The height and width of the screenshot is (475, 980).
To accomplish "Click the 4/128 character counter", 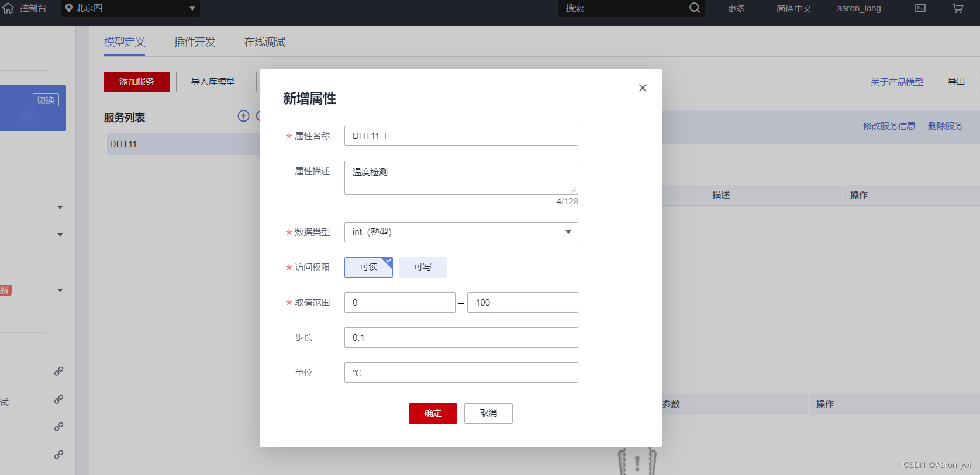I will coord(567,202).
